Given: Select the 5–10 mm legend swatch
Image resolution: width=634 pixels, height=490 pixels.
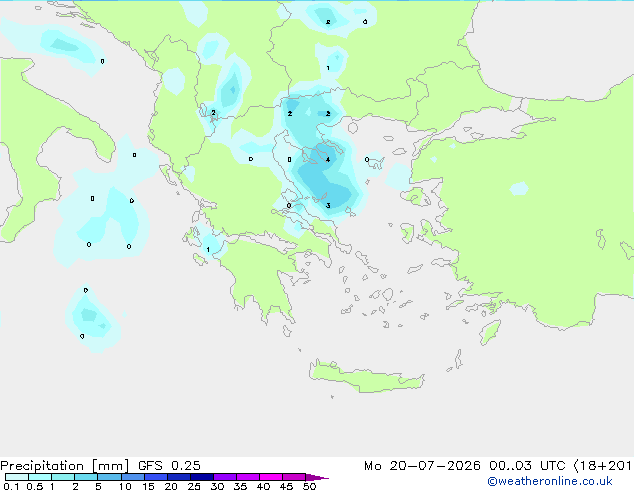Looking at the screenshot, I should [x=109, y=477].
